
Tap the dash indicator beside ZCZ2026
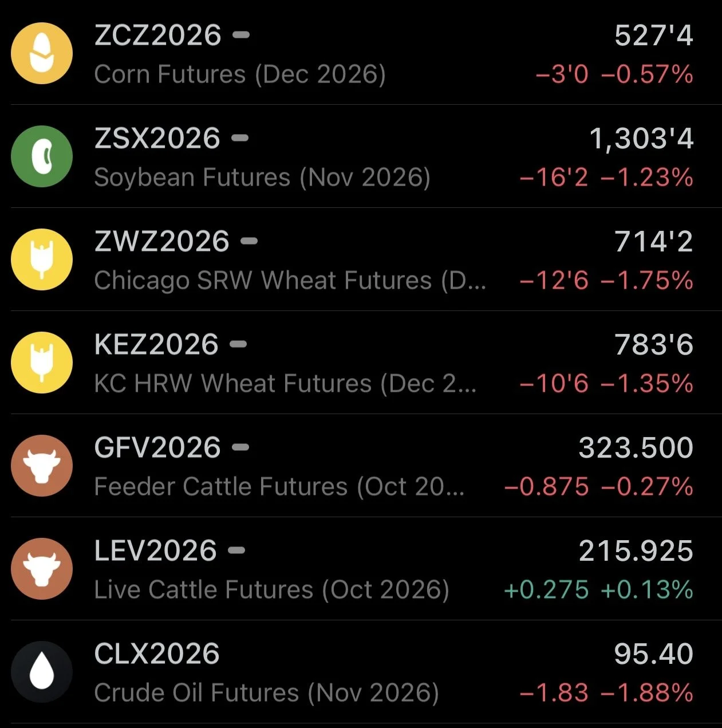241,35
